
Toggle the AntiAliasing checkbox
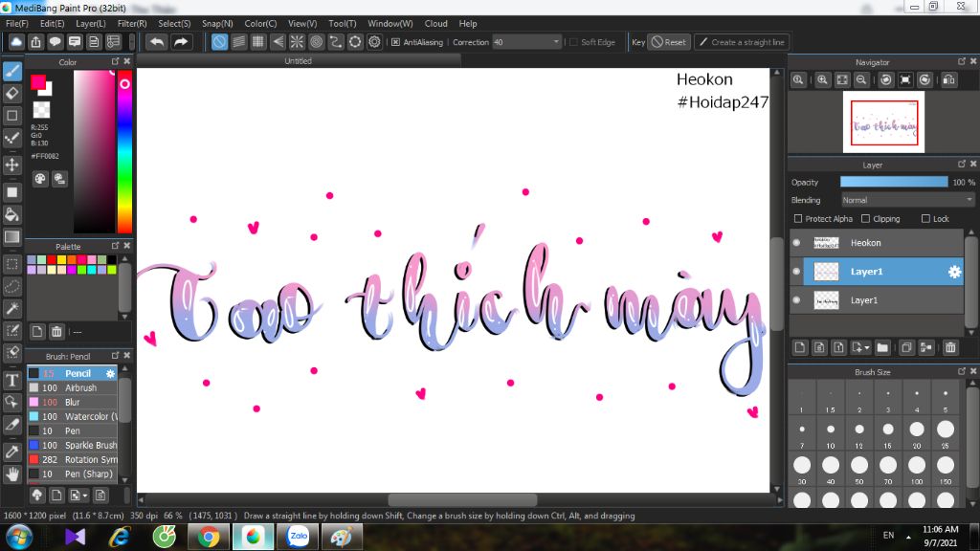click(x=396, y=42)
